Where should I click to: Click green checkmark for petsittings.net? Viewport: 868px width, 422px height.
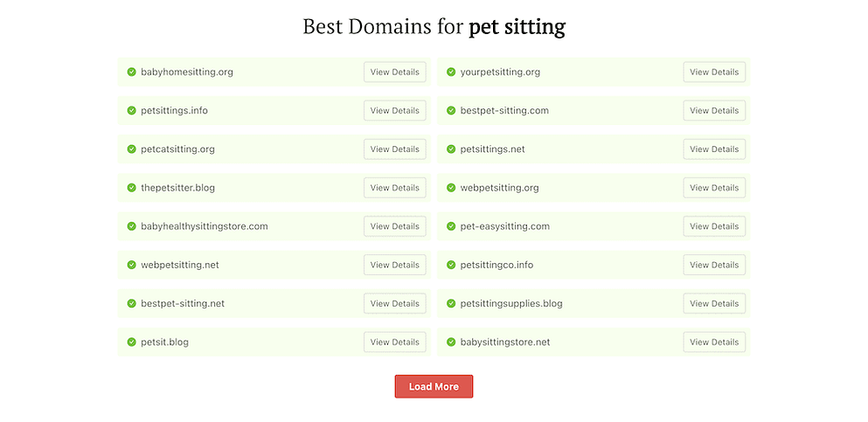(x=451, y=149)
